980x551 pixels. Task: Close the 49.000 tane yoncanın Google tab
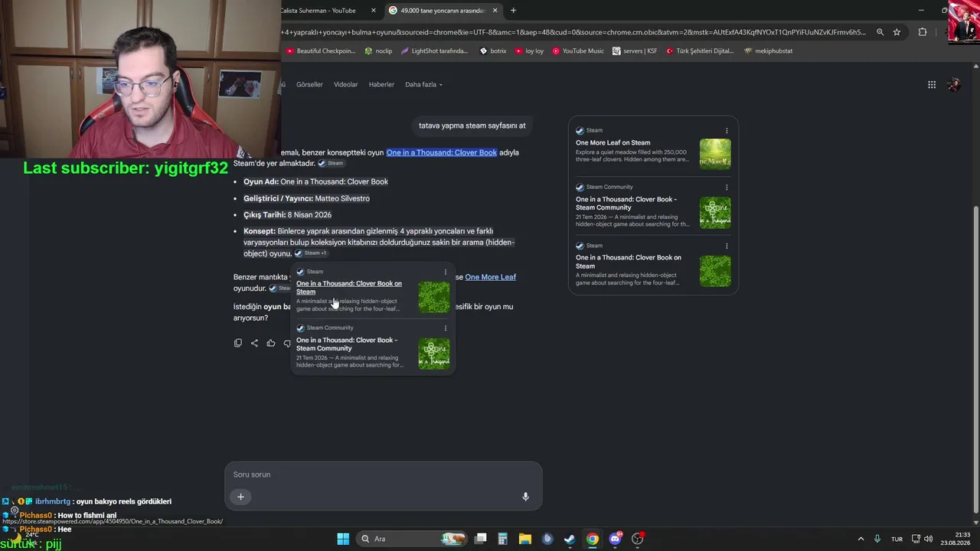click(495, 11)
